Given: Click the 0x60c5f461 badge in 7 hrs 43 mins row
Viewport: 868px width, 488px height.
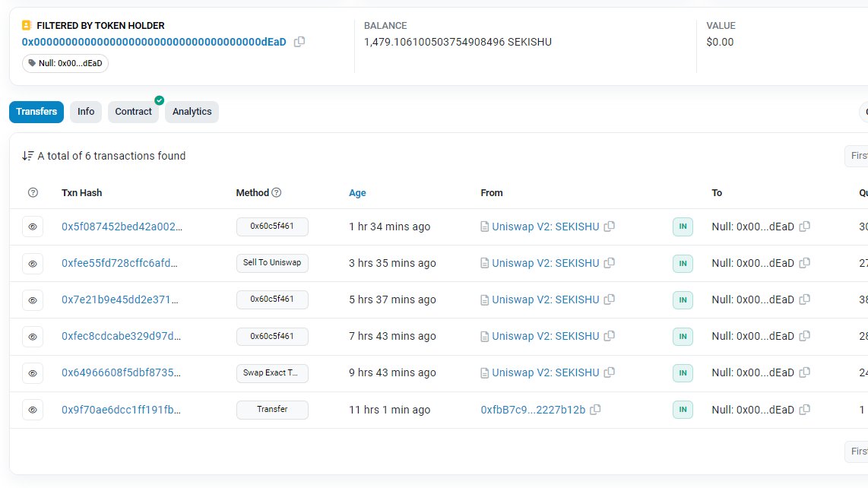Looking at the screenshot, I should [272, 336].
